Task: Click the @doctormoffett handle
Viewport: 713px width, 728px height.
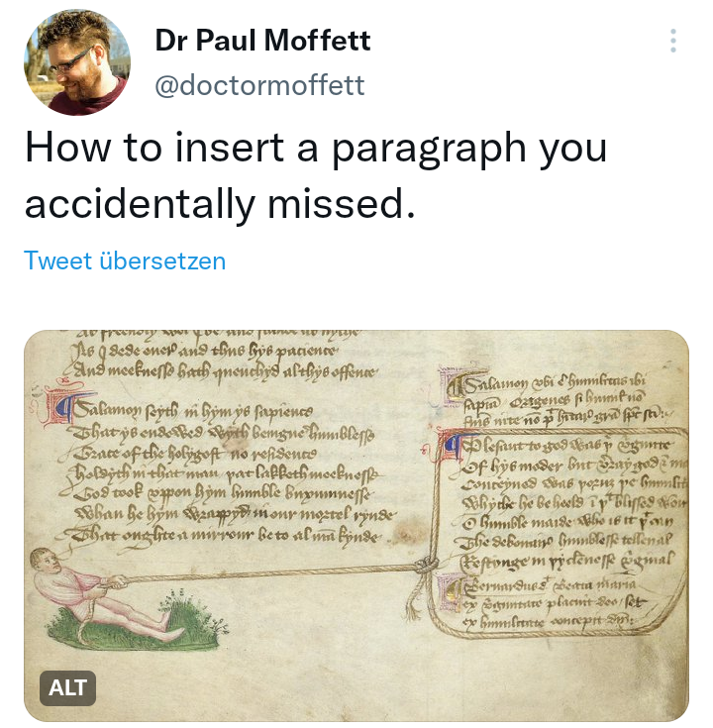Action: (x=259, y=85)
